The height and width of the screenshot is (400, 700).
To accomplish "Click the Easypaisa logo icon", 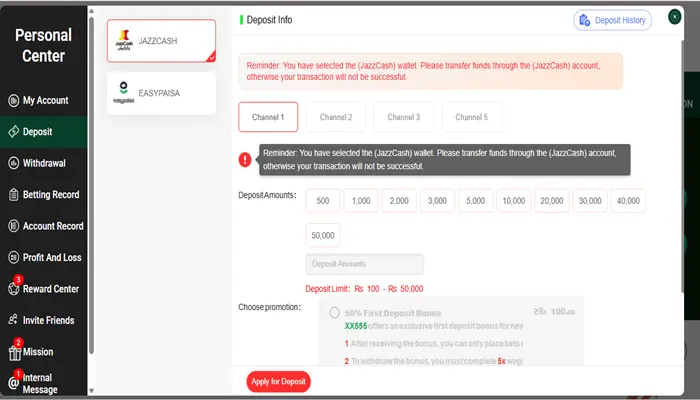I will pyautogui.click(x=124, y=92).
